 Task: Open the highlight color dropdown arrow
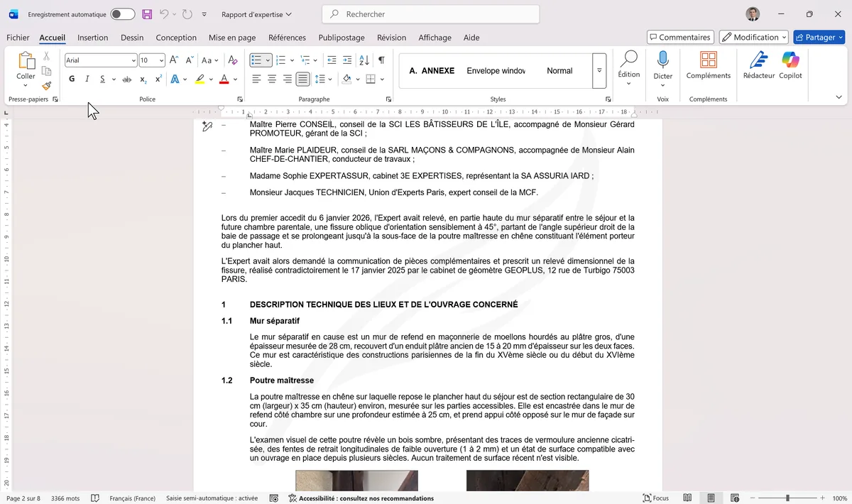211,79
